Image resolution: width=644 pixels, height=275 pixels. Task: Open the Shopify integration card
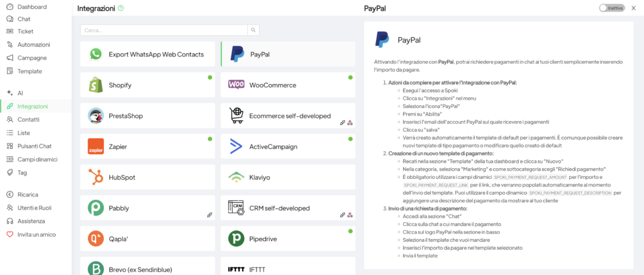[148, 85]
